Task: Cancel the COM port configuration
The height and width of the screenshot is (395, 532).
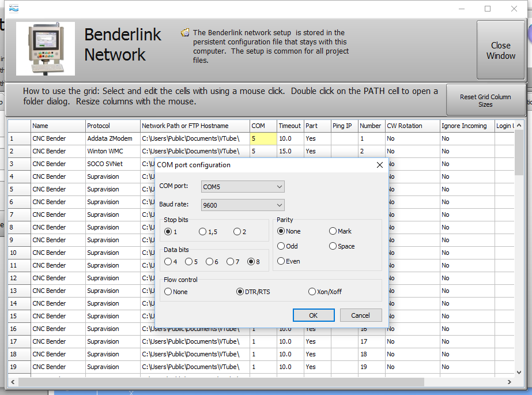Action: coord(360,315)
